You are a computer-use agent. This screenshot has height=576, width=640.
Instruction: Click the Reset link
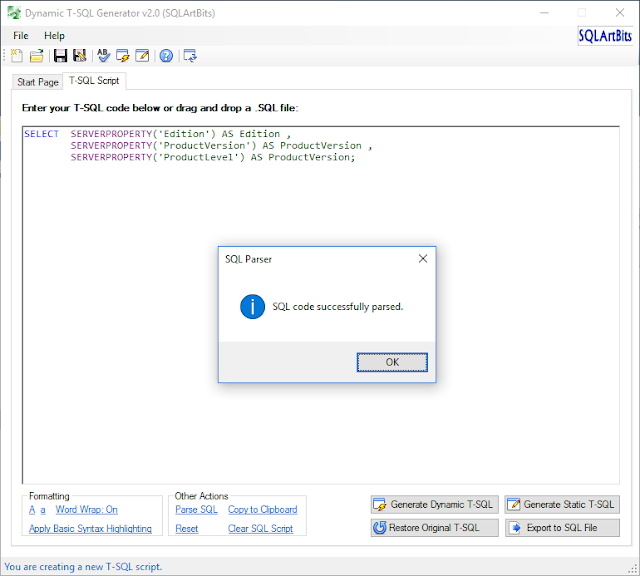click(187, 529)
